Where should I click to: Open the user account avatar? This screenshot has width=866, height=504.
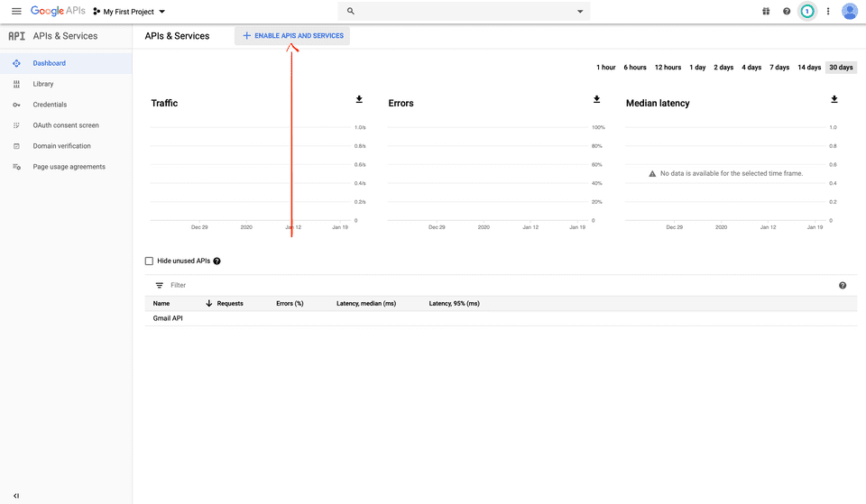coord(849,11)
